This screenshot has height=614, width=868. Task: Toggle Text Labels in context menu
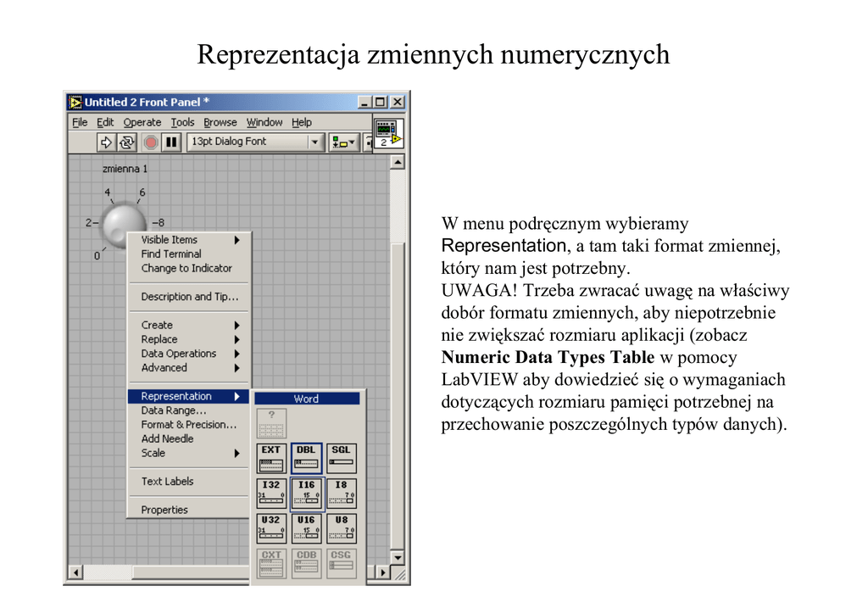click(x=167, y=482)
